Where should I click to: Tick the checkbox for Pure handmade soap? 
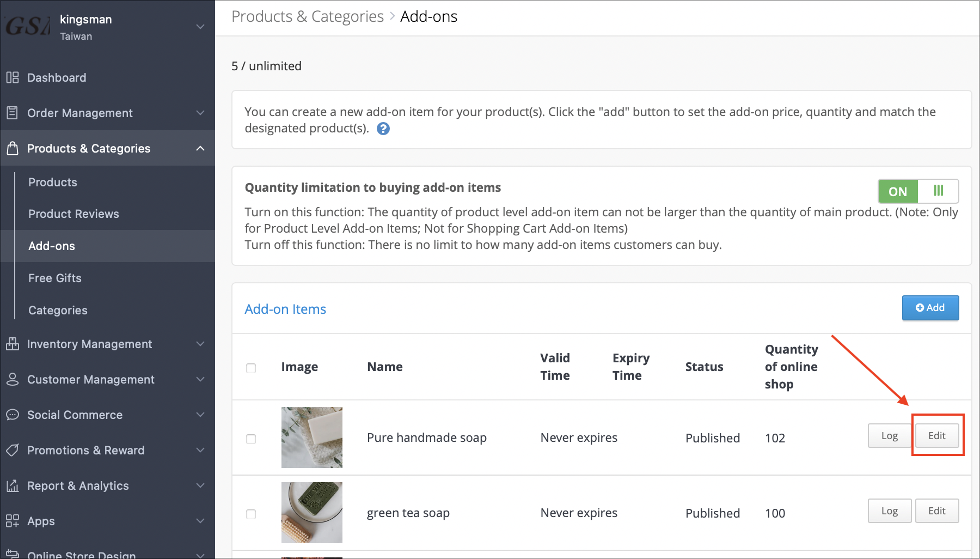point(251,439)
